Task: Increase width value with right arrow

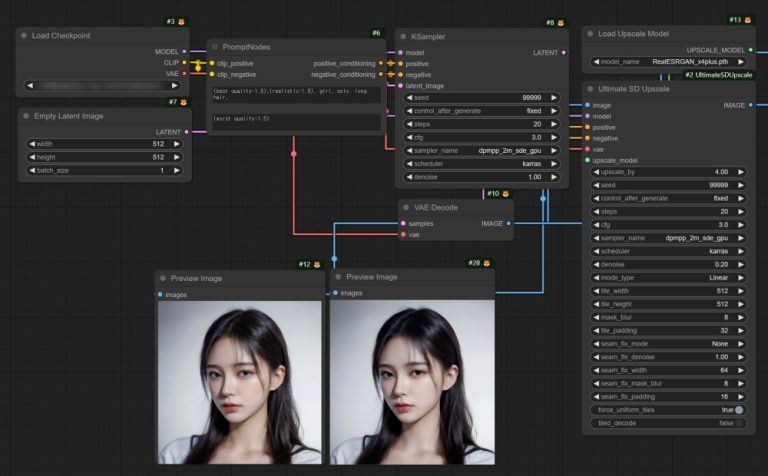Action: [176, 144]
